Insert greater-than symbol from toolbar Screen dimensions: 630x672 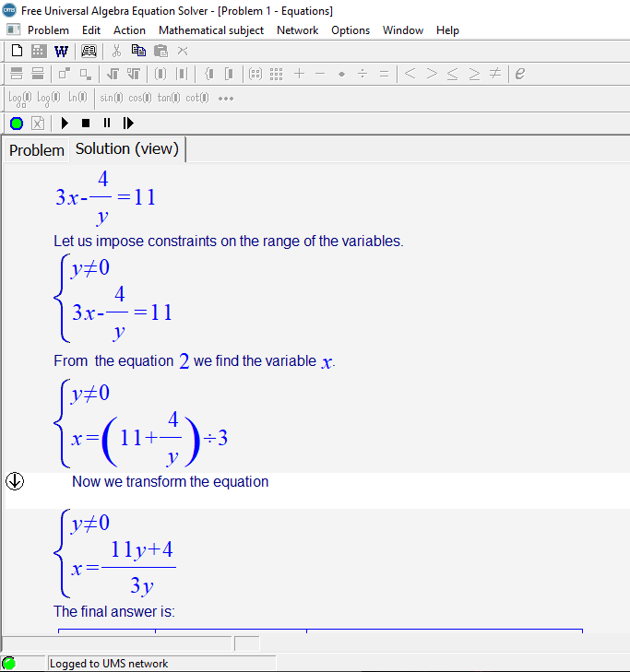point(432,74)
